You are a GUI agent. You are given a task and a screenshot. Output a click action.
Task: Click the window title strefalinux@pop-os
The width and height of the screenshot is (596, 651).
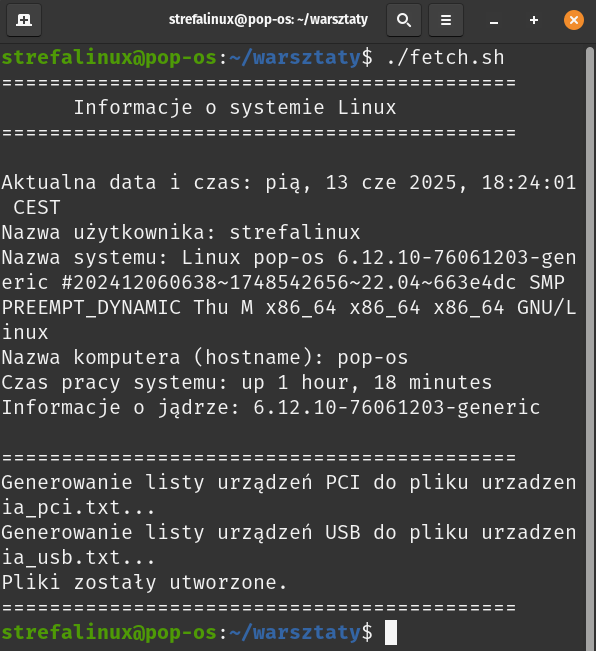[268, 19]
